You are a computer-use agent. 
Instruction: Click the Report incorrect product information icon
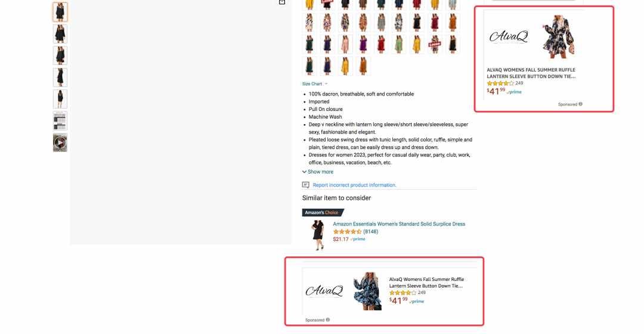pyautogui.click(x=305, y=185)
